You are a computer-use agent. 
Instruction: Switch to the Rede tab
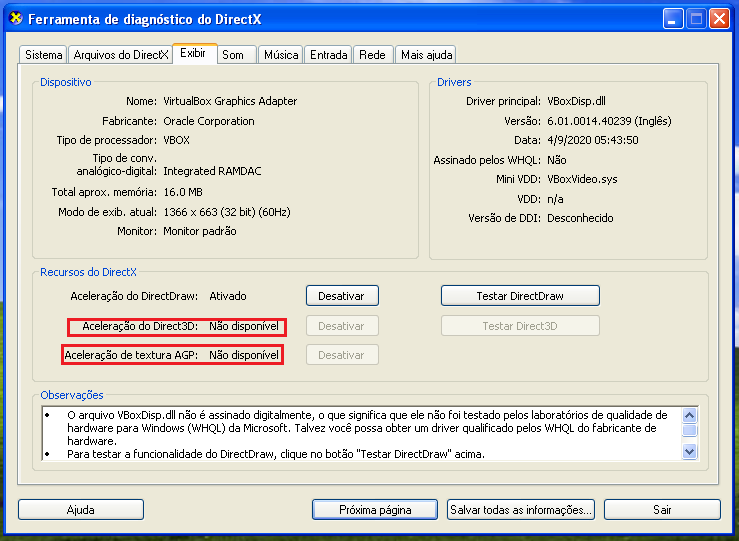[372, 55]
